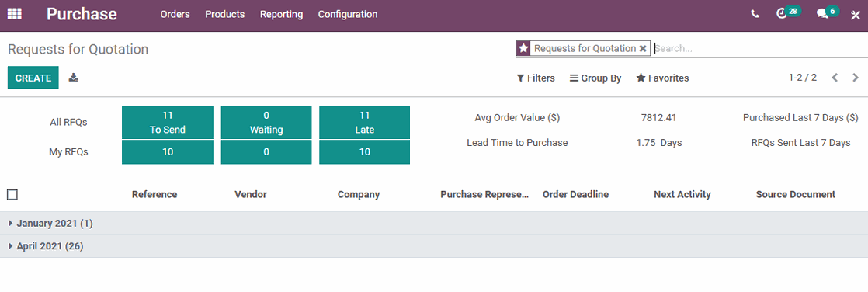Go to next page arrow

(x=856, y=78)
